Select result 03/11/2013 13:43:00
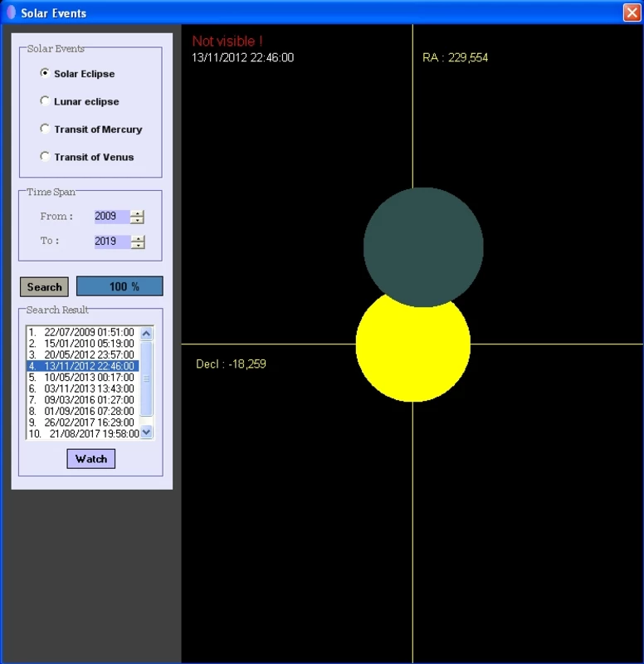The image size is (644, 664). [x=82, y=388]
